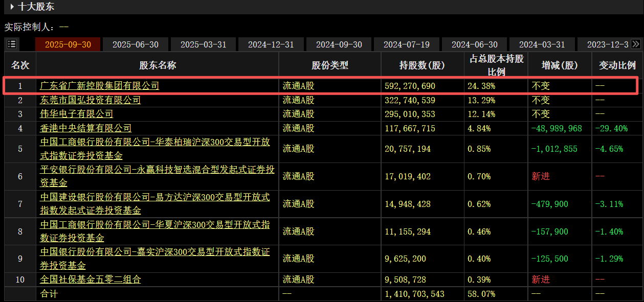Image resolution: width=644 pixels, height=302 pixels.
Task: Click 新进 in the 全国社保基金 row
Action: (541, 280)
